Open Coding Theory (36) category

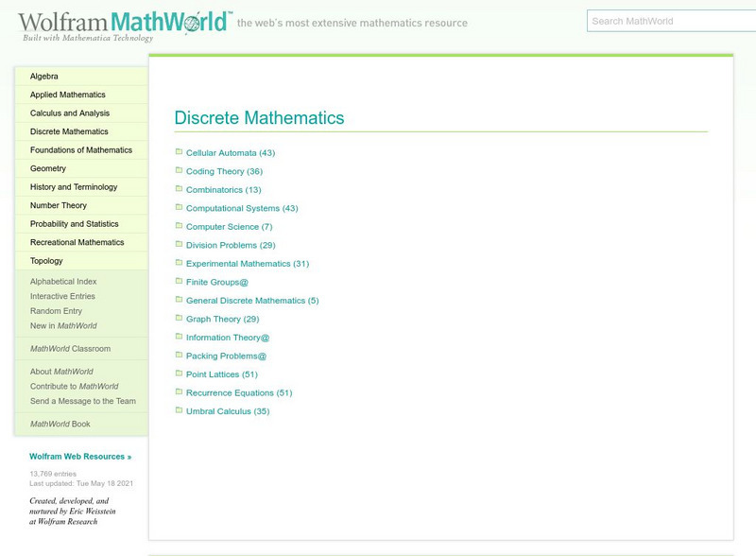(x=224, y=171)
